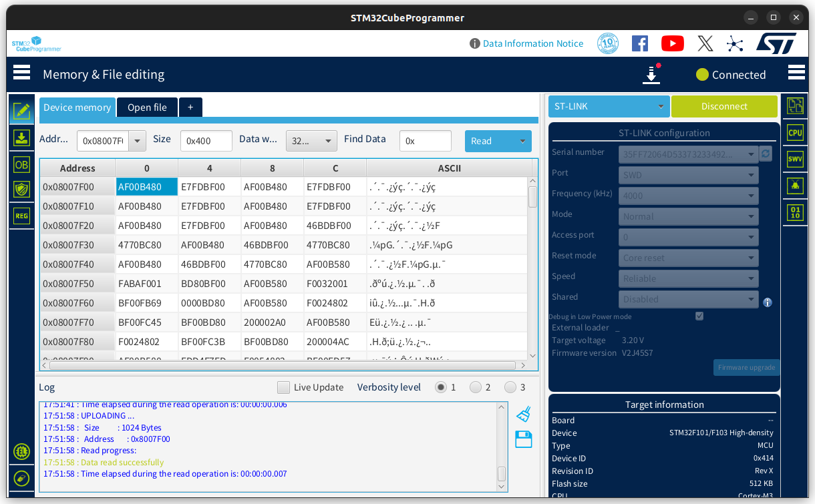Switch to the Open file tab
The width and height of the screenshot is (815, 504).
click(147, 107)
